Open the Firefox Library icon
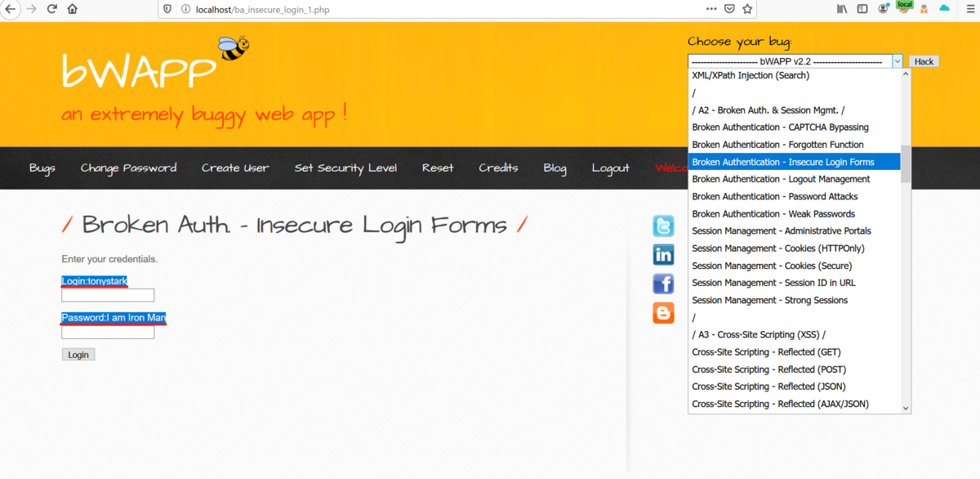The image size is (980, 479). pos(843,9)
